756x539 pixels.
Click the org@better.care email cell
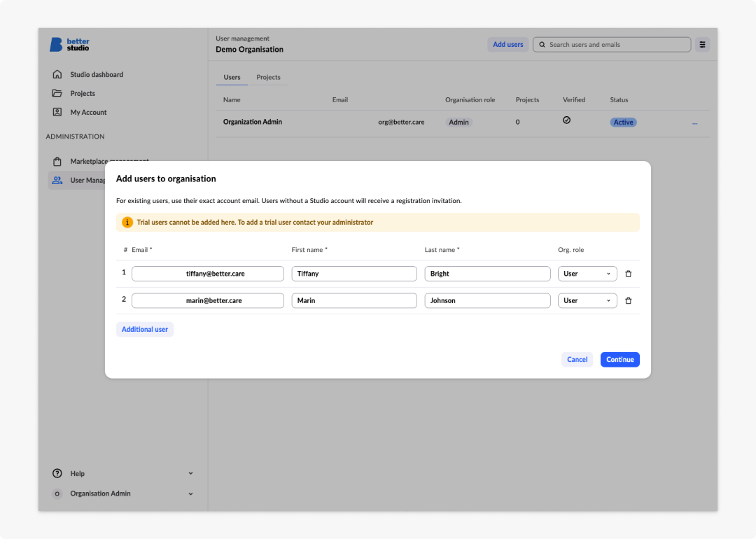[401, 122]
